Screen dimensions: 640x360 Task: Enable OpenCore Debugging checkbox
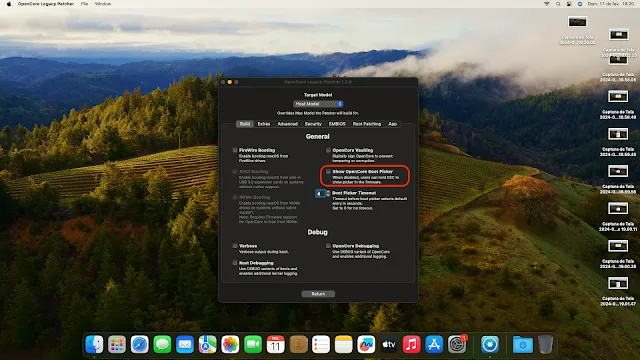[x=328, y=246]
